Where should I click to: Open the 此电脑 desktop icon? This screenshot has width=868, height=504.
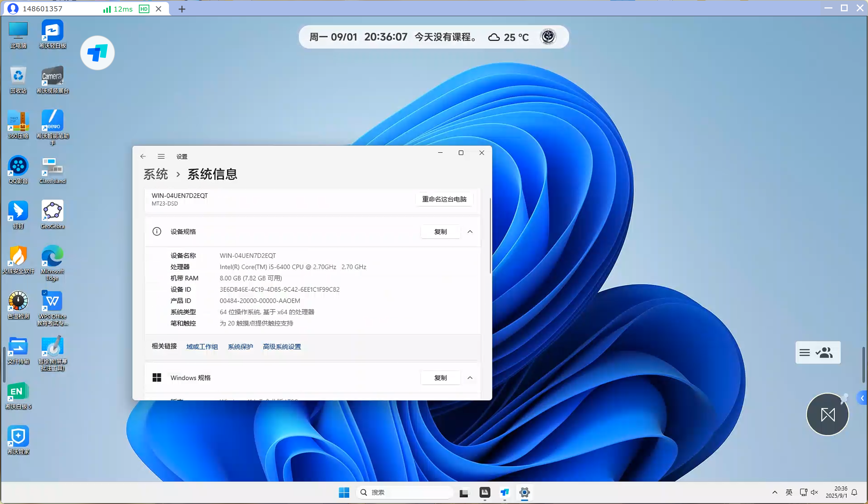(18, 34)
